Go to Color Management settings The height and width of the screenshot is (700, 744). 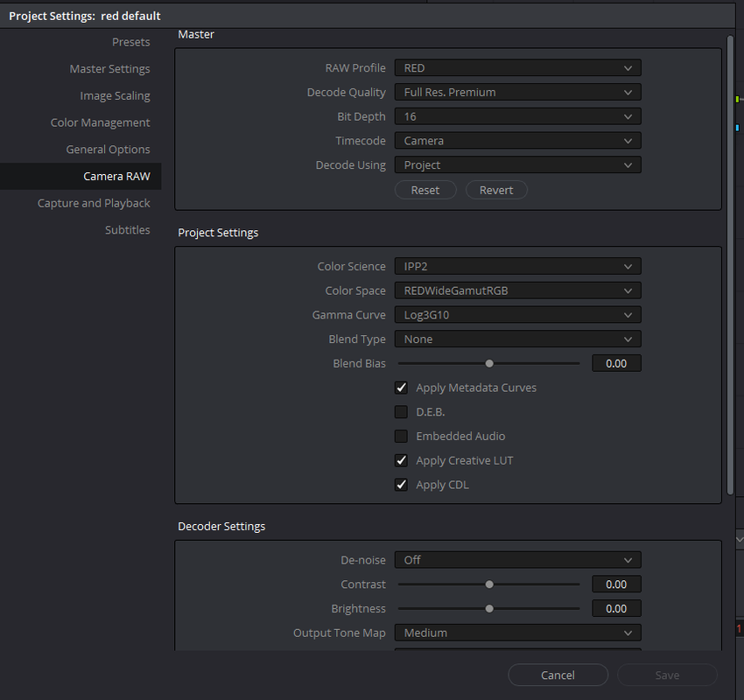(x=100, y=122)
